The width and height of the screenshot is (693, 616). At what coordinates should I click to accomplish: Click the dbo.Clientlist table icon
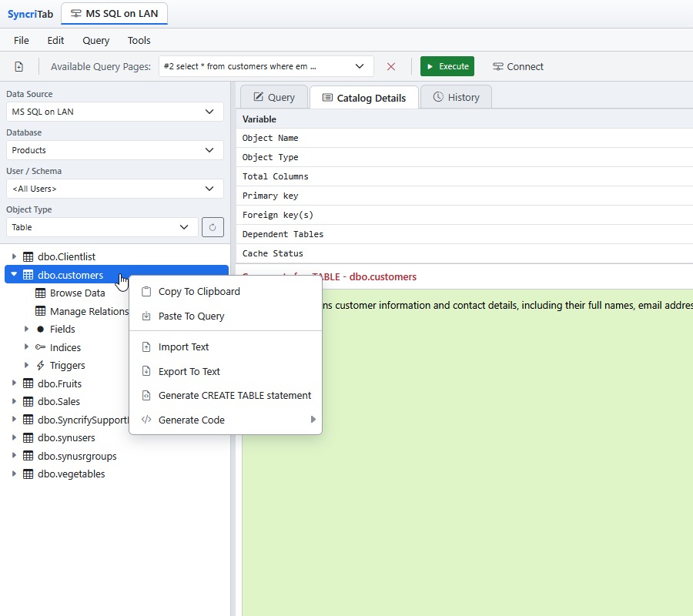[x=28, y=256]
